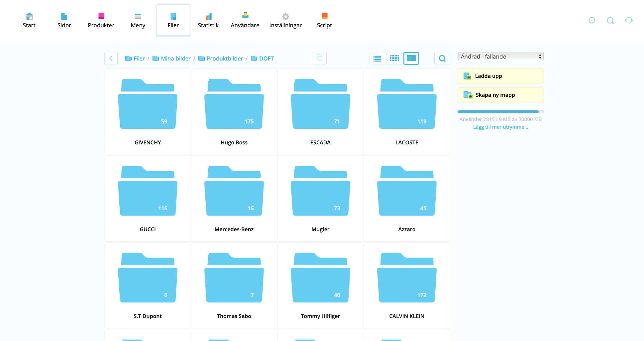Open the Azzaro folder
Screen dimensions: 644x341
(407, 199)
